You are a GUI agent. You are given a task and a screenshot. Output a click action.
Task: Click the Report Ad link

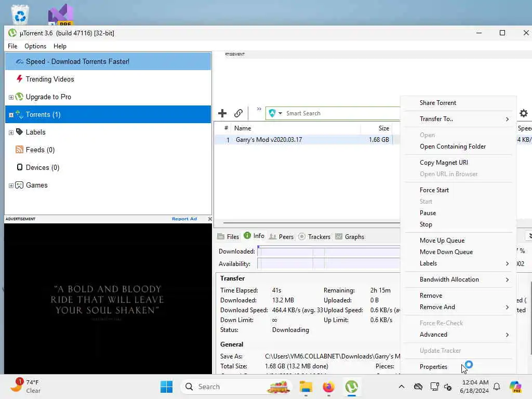[x=184, y=219]
